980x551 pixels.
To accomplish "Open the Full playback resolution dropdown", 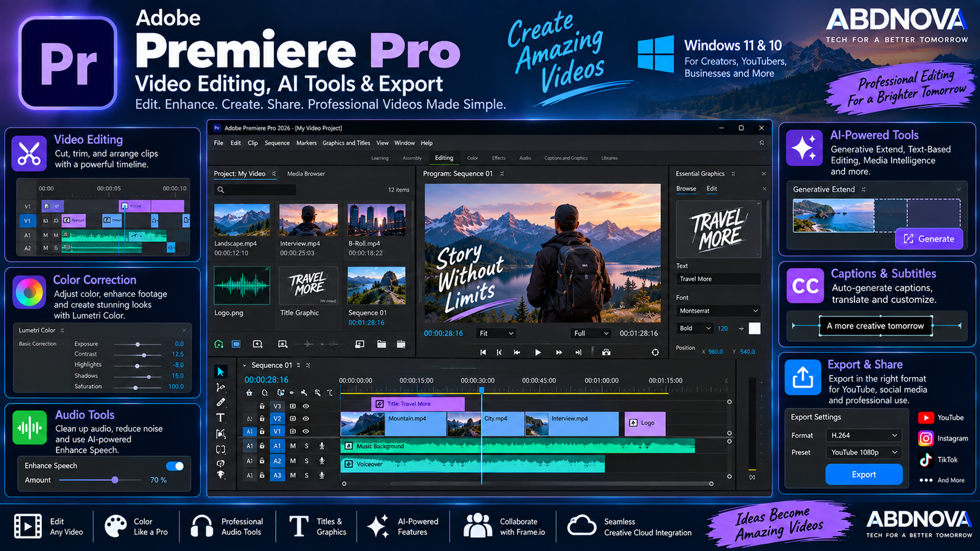I will 590,333.
